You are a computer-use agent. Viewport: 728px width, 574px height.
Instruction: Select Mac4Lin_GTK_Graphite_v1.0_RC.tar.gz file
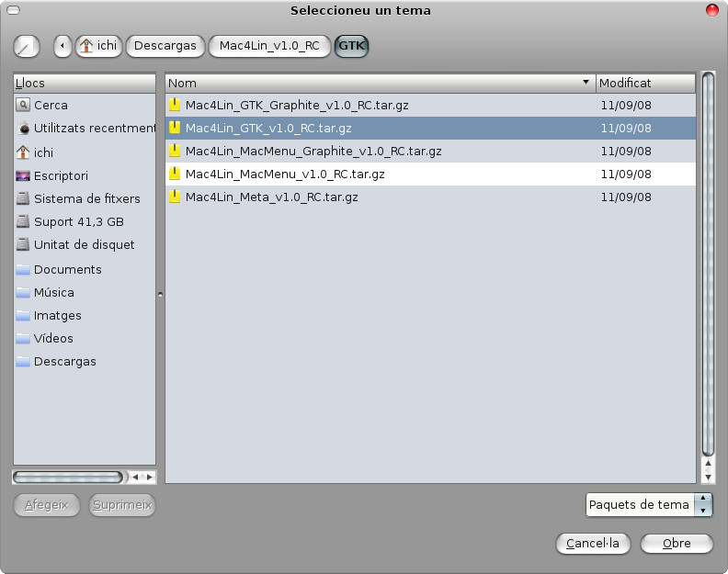(x=430, y=106)
